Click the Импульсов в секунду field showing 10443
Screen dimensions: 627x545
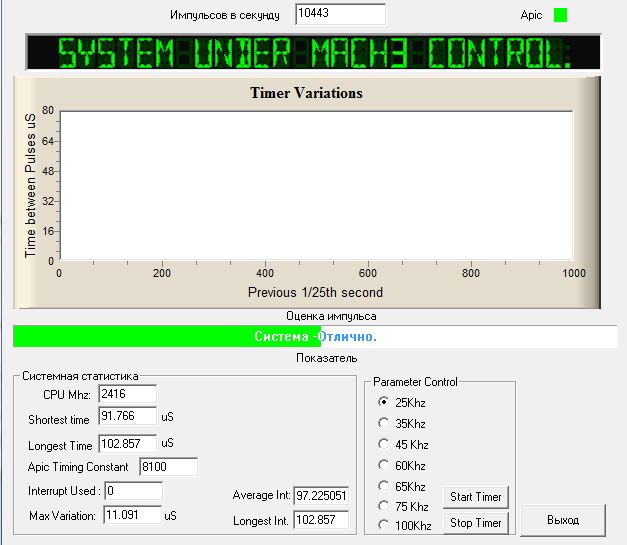pyautogui.click(x=340, y=14)
